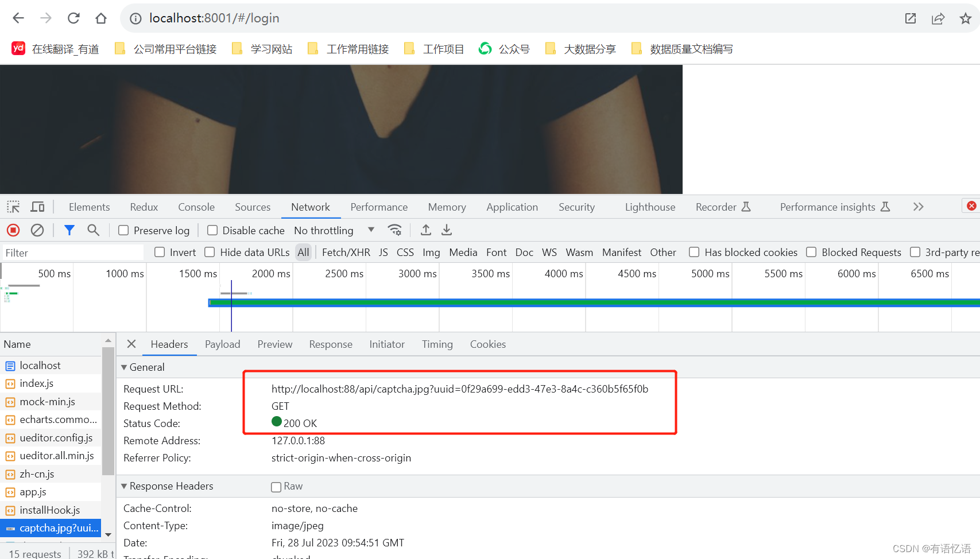980x559 pixels.
Task: Clear the network log
Action: pyautogui.click(x=37, y=230)
